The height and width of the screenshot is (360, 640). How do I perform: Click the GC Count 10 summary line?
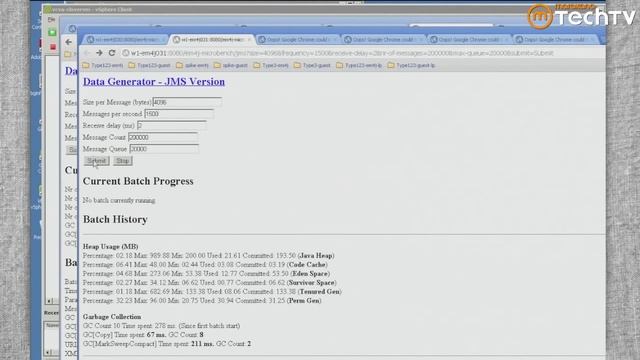coord(161,326)
